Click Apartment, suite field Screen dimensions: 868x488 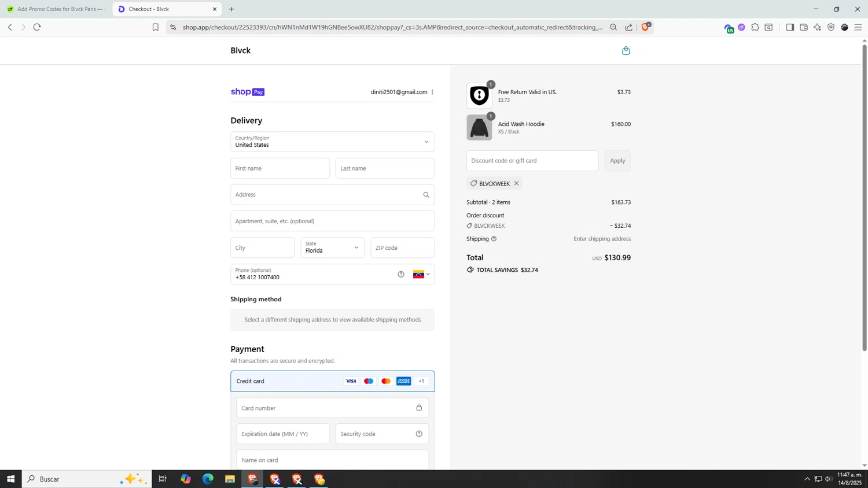333,221
